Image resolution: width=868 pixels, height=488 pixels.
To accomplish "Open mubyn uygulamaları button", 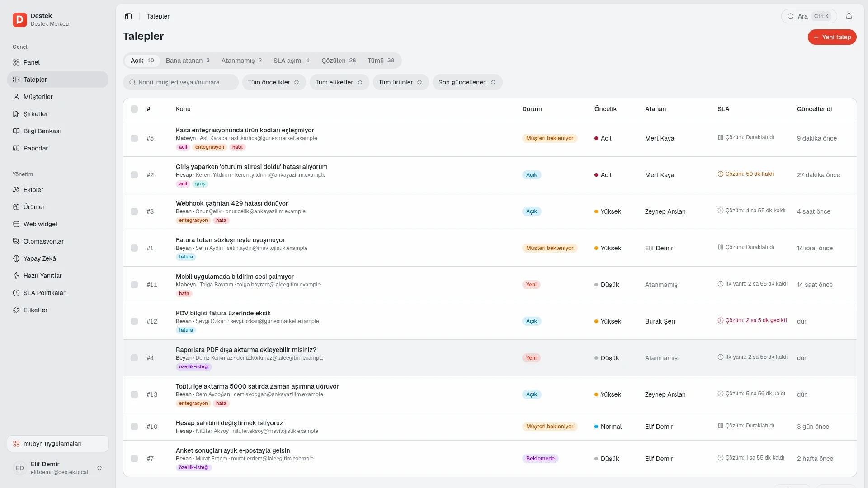I will tap(58, 444).
